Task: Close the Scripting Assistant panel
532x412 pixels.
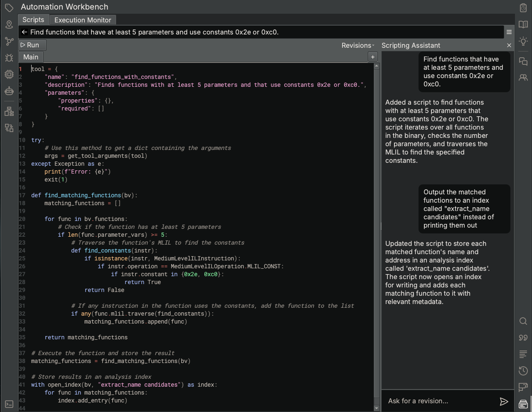Action: [x=509, y=45]
